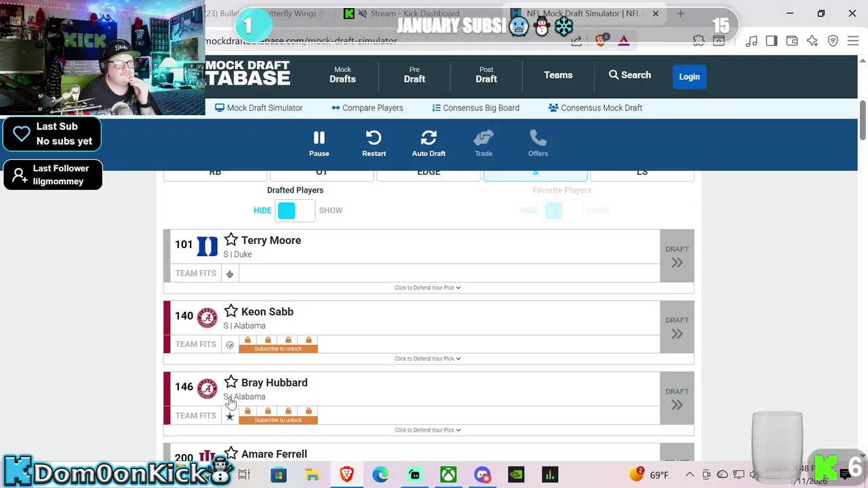Open File Explorer from taskbar
The width and height of the screenshot is (868, 488).
[313, 474]
